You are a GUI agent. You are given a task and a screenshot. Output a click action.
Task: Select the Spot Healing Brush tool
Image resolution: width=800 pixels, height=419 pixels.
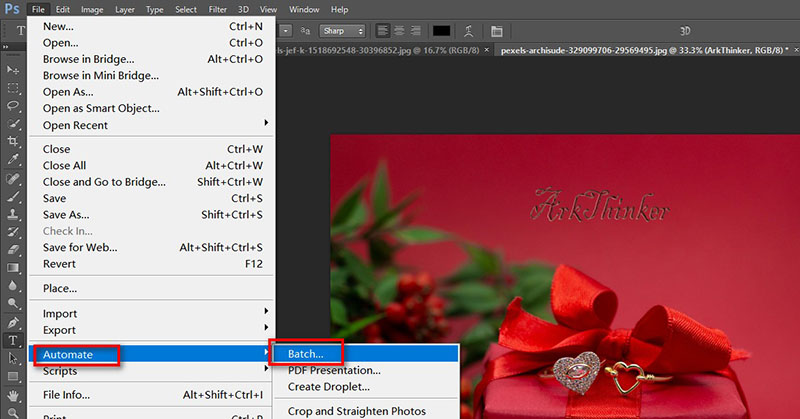pyautogui.click(x=13, y=179)
